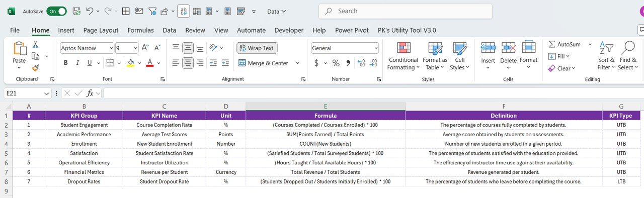Viewport: 644px width, 198px height.
Task: Click Merge & Center button
Action: (x=263, y=63)
